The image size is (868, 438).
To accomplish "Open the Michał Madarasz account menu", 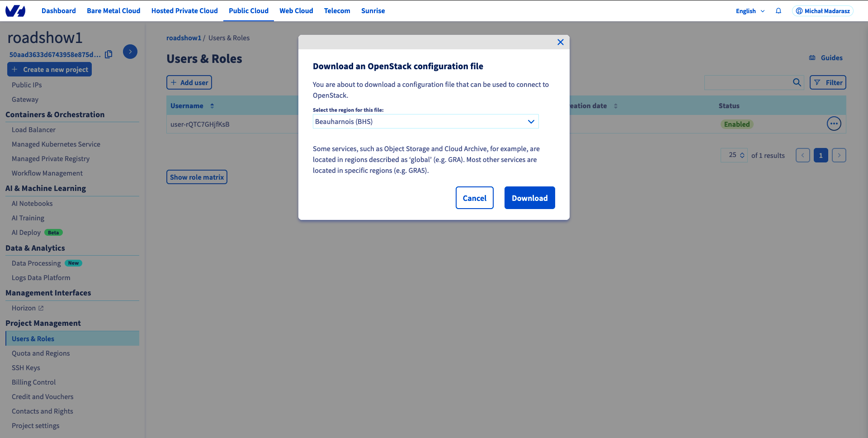I will pos(823,11).
